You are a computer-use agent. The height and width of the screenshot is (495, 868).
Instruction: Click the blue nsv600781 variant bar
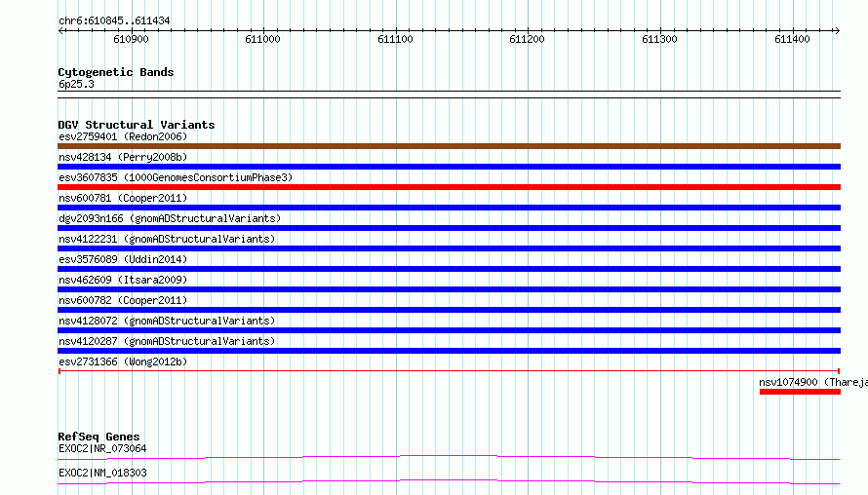pyautogui.click(x=449, y=208)
